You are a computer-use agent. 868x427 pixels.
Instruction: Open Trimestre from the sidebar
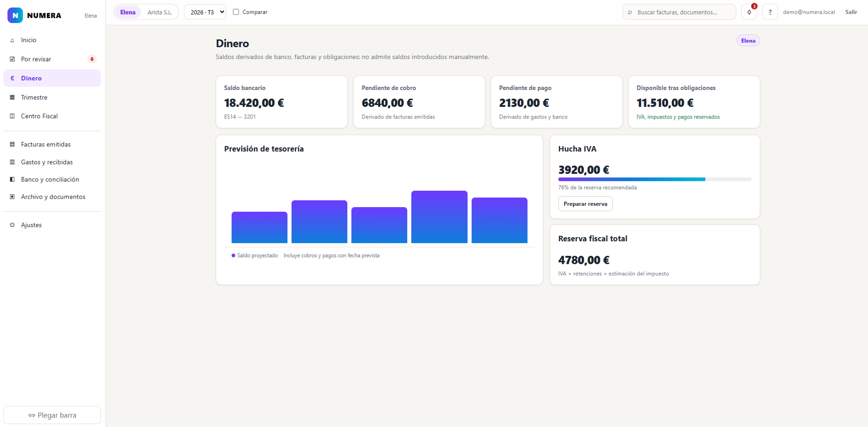coord(52,97)
